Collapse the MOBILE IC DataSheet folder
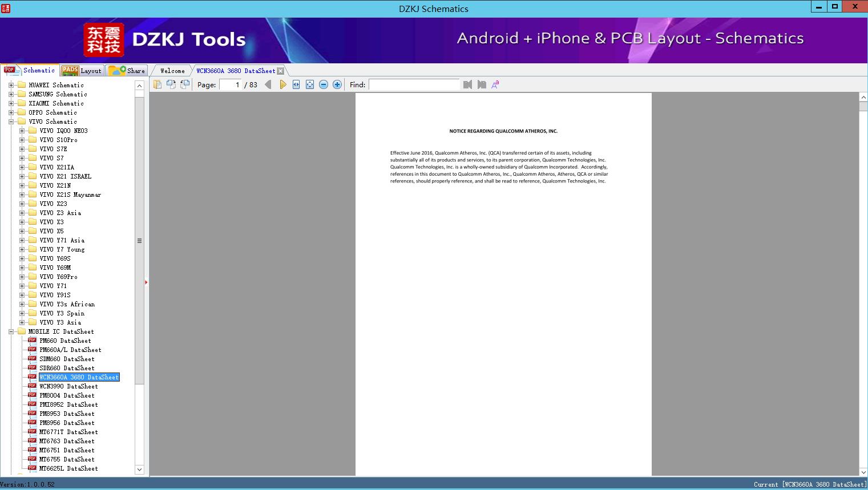The height and width of the screenshot is (490, 868). 11,331
